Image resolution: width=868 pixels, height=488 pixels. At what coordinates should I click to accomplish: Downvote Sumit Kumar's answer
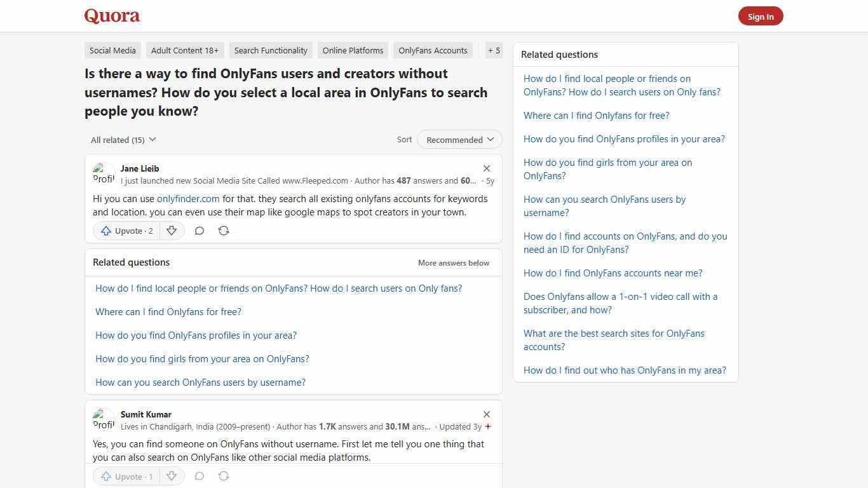[172, 476]
